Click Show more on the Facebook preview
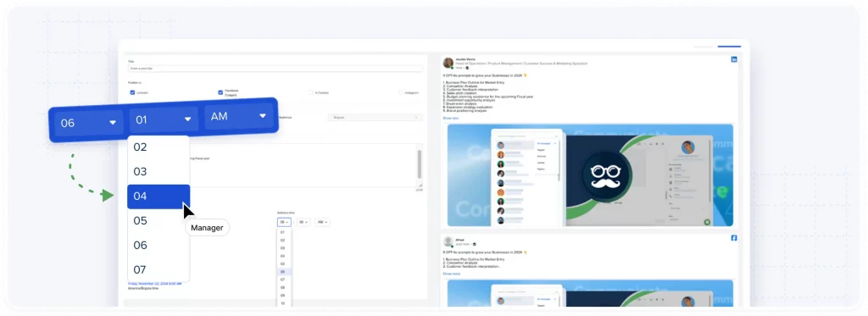This screenshot has width=868, height=316. [451, 274]
